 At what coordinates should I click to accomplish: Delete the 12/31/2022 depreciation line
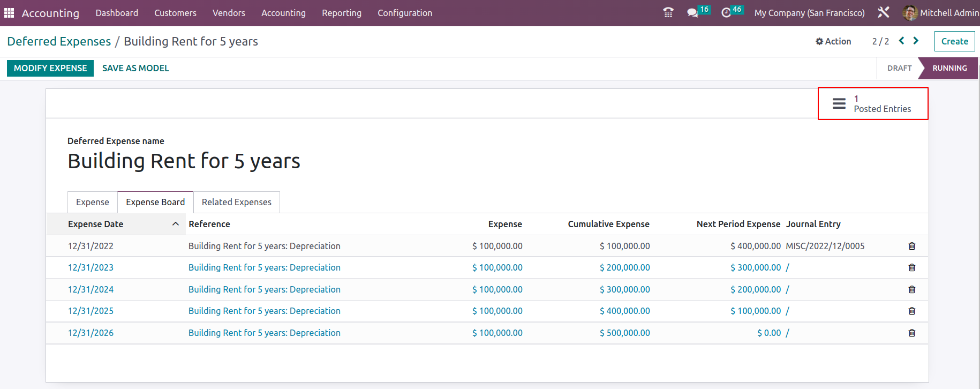point(912,246)
